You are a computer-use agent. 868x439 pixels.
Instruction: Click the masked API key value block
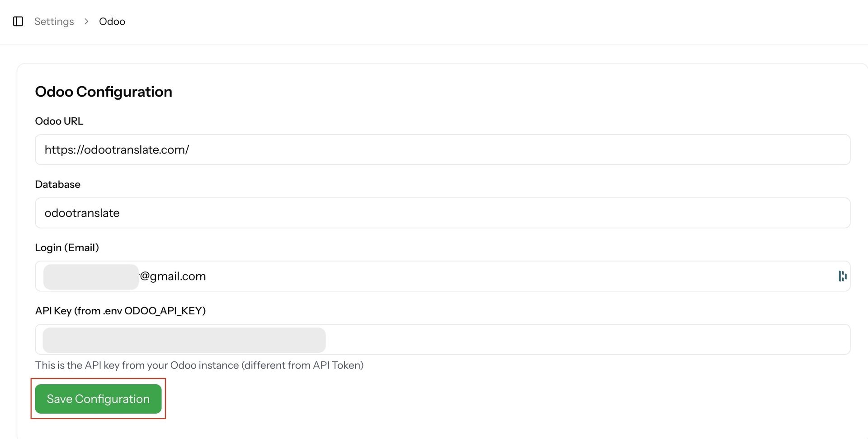coord(184,340)
